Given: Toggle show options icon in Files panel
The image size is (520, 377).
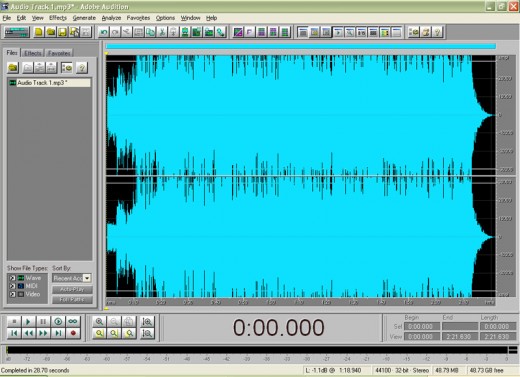Looking at the screenshot, I should point(67,68).
